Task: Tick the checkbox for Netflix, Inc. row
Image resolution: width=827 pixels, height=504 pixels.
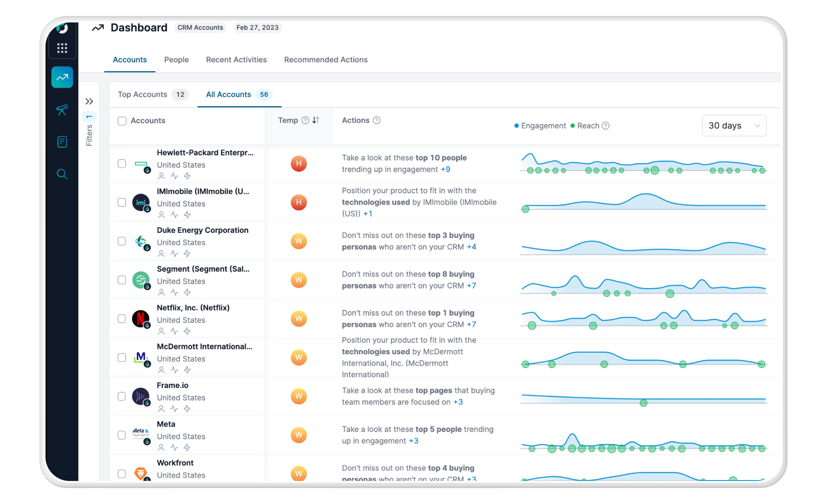Action: coord(122,319)
